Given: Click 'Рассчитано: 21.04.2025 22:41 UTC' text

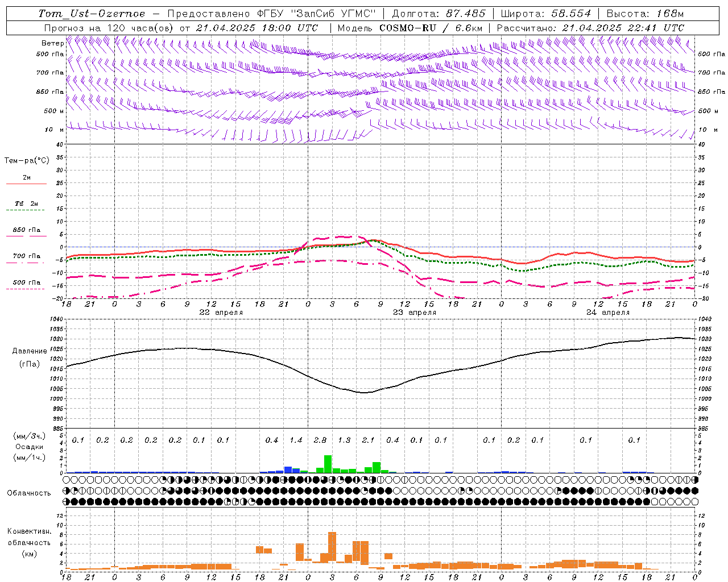Looking at the screenshot, I should click(x=591, y=28).
